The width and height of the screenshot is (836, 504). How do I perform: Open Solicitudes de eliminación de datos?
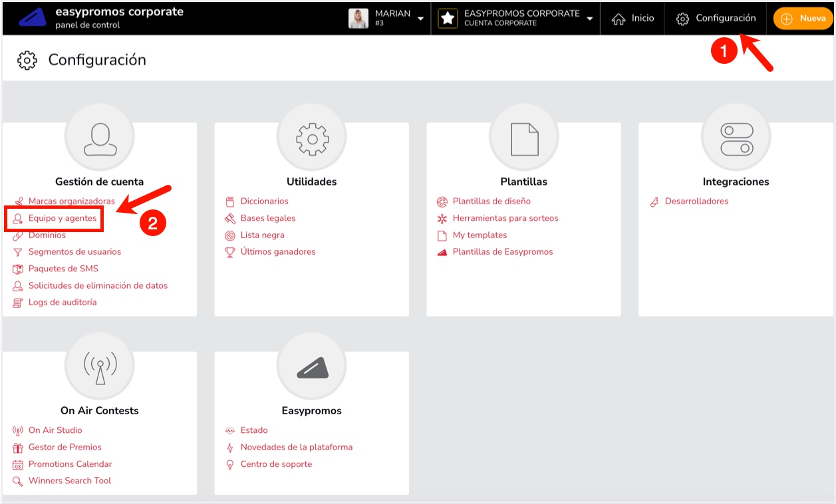coord(98,285)
